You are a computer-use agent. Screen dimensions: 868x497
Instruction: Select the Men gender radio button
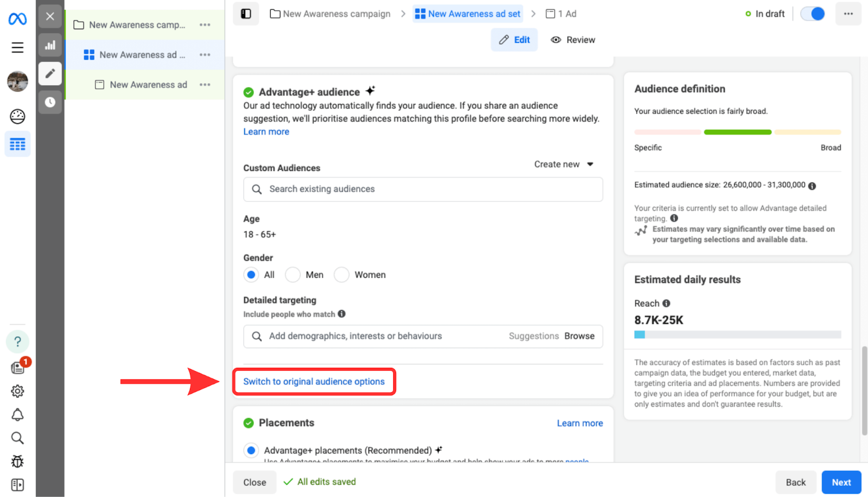tap(293, 275)
